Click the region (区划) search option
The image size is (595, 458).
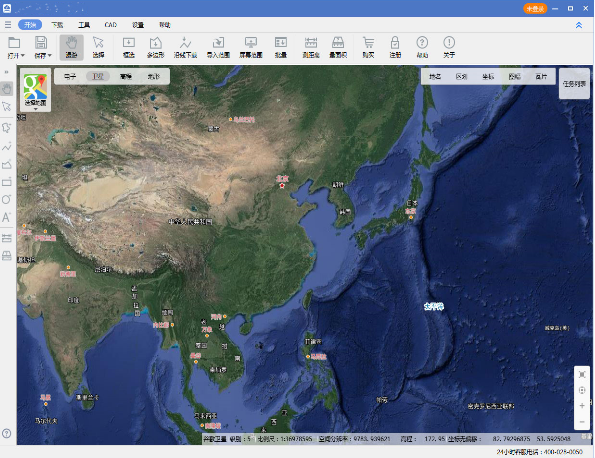461,77
